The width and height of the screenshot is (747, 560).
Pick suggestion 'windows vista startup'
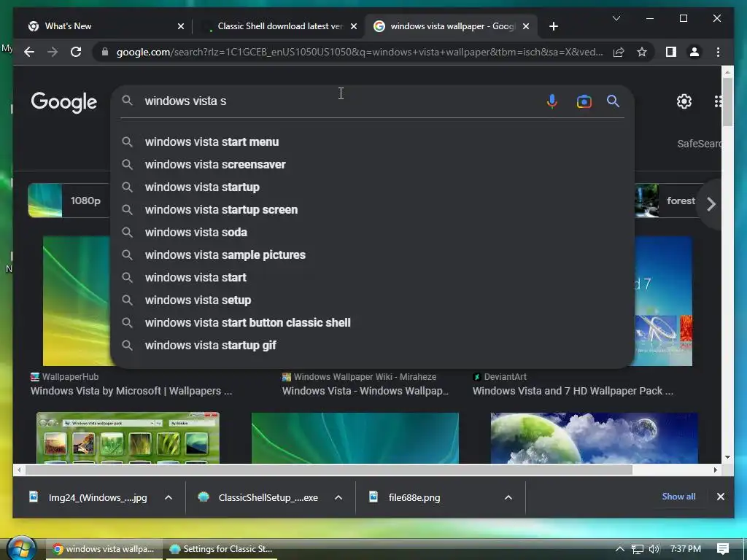(x=371, y=187)
